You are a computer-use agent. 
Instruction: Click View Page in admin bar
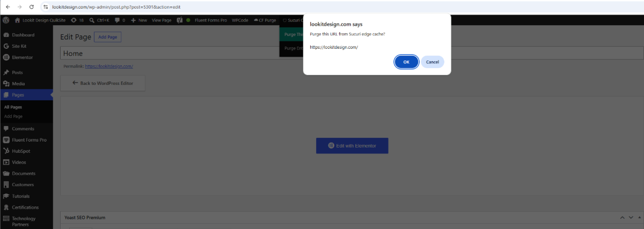point(162,20)
